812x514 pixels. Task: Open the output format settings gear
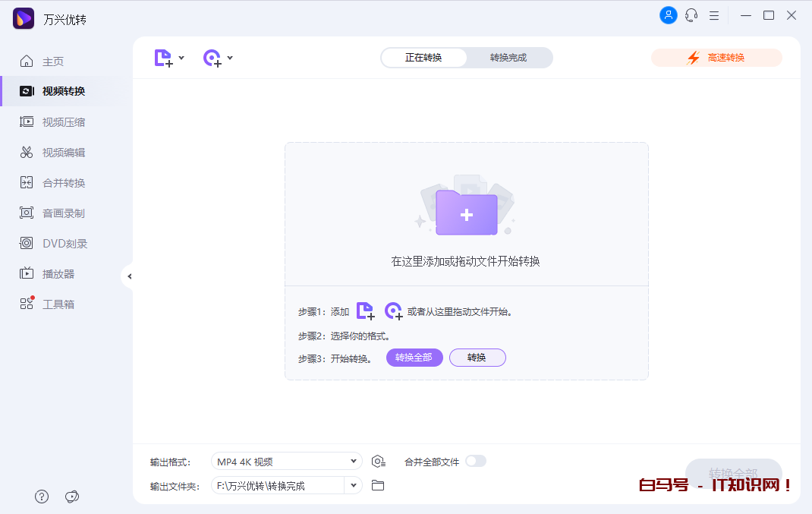[378, 461]
